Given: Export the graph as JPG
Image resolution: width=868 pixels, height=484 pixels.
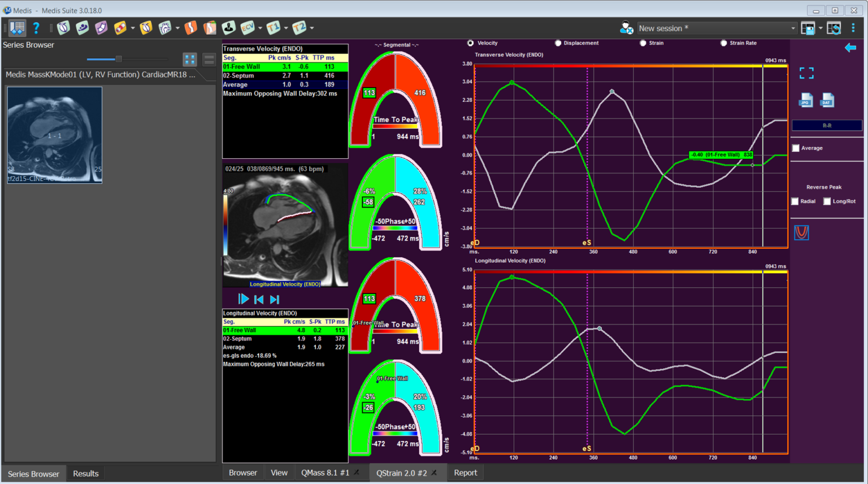Looking at the screenshot, I should click(x=805, y=100).
